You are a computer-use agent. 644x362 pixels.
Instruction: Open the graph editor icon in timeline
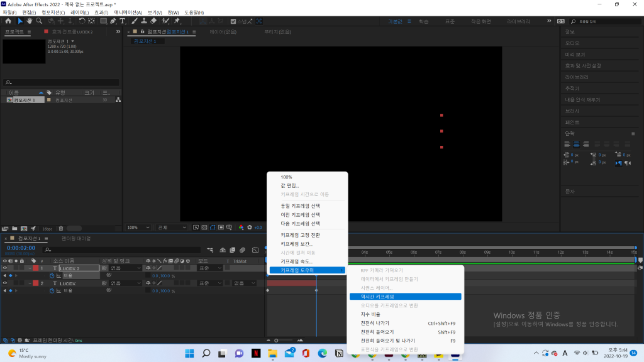[x=255, y=250]
